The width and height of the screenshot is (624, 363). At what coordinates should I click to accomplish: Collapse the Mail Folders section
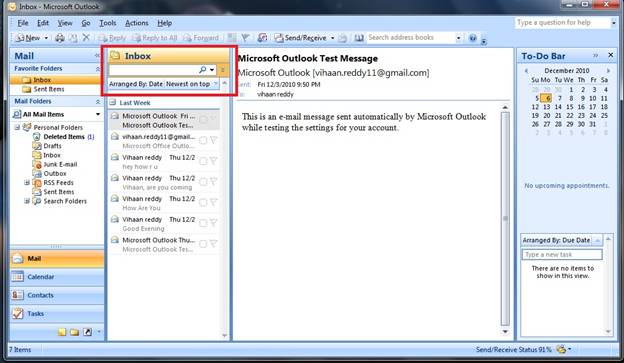[x=98, y=102]
